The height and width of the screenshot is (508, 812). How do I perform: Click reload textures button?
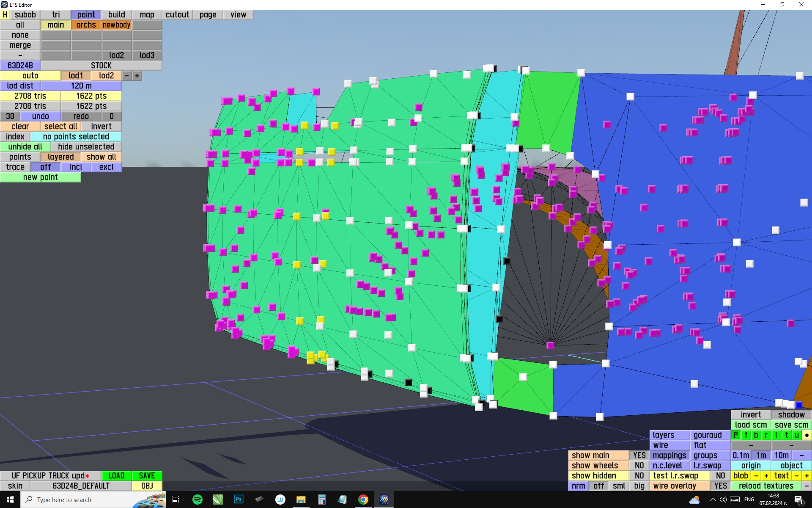click(765, 486)
